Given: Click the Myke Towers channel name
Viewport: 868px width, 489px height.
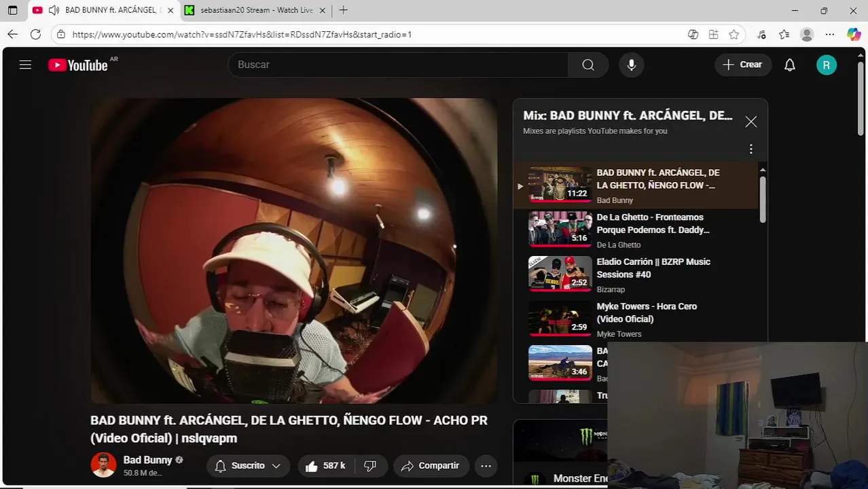Looking at the screenshot, I should (619, 334).
